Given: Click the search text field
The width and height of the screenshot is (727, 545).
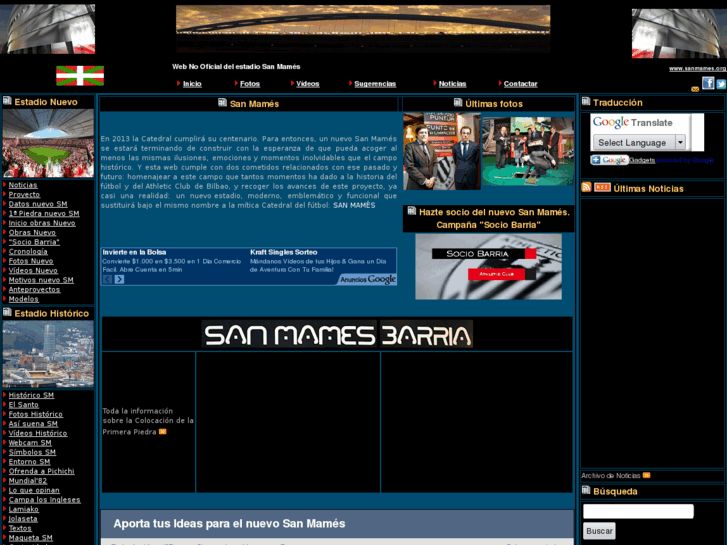Looking at the screenshot, I should pyautogui.click(x=638, y=511).
